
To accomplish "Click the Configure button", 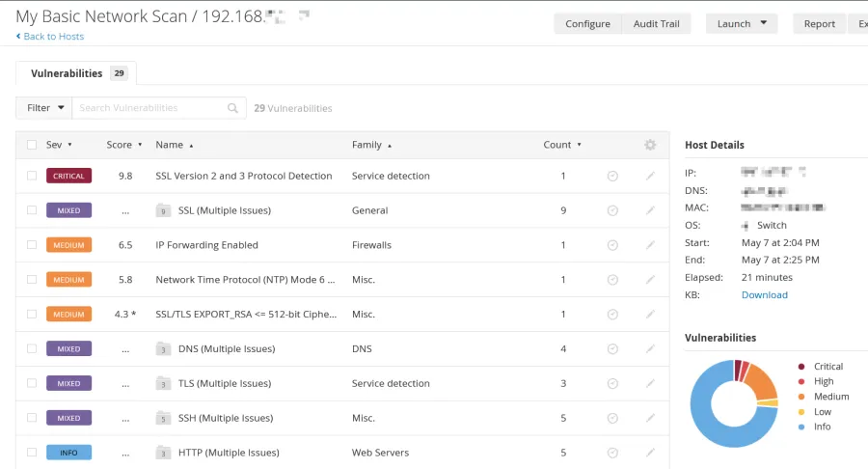I will (x=587, y=23).
